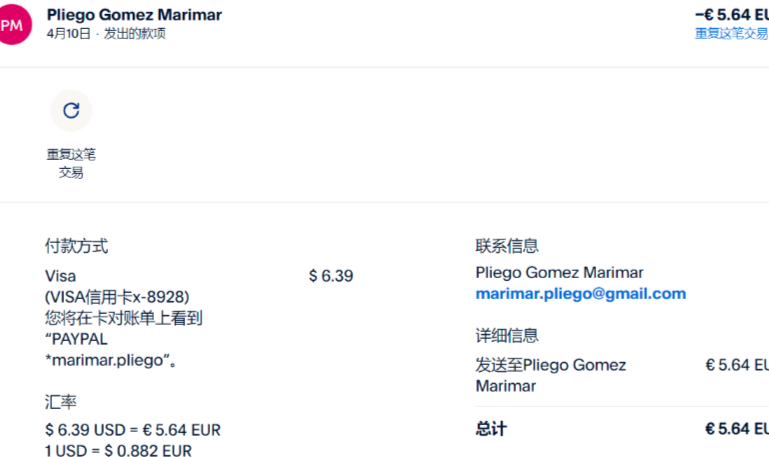Image resolution: width=769 pixels, height=457 pixels.
Task: Click the 详细信息 section heading
Action: pyautogui.click(x=506, y=336)
